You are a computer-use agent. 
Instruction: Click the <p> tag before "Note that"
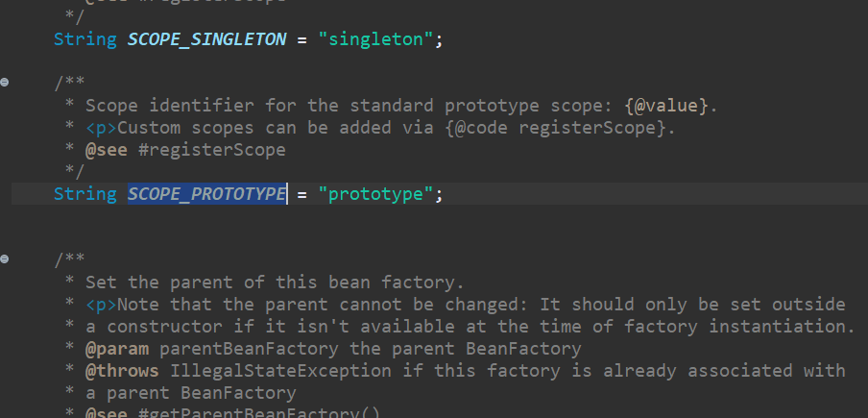coord(102,305)
